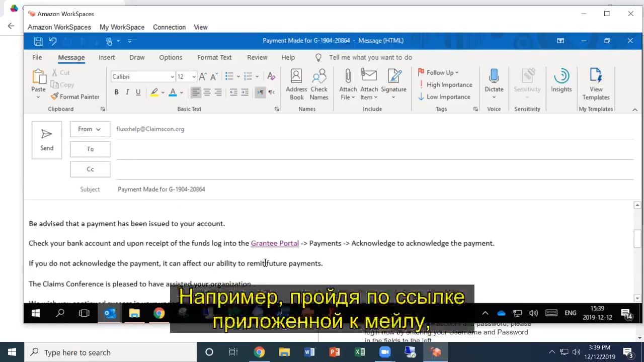Toggle left text alignment

point(196,92)
